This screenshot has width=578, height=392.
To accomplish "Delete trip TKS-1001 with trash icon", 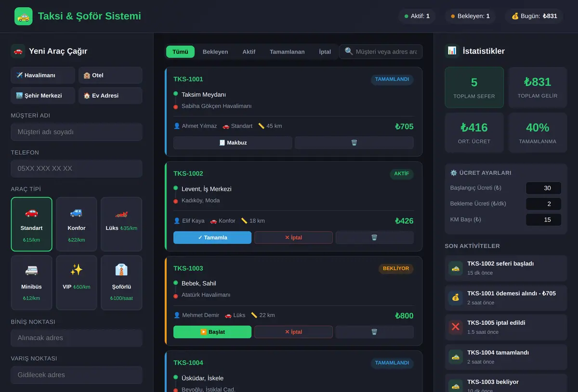I will [x=354, y=143].
